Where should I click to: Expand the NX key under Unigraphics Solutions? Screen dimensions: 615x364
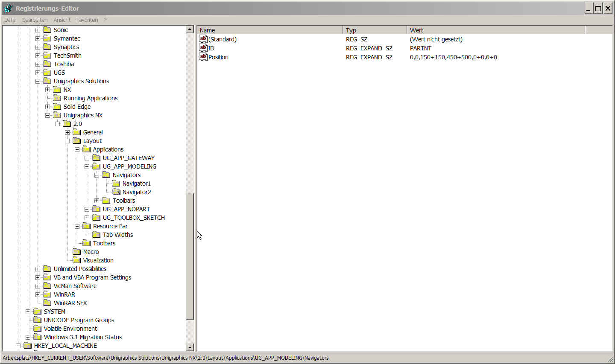click(47, 90)
